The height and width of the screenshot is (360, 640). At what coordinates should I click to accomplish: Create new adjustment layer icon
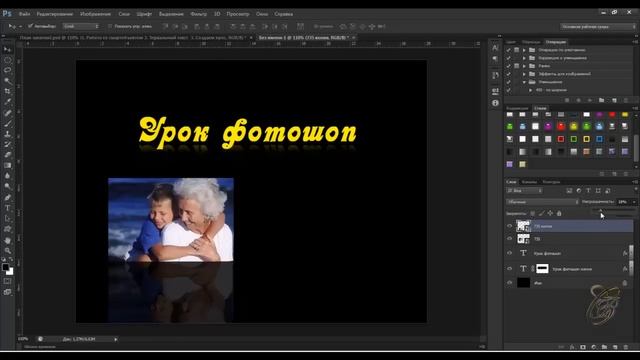tap(593, 347)
